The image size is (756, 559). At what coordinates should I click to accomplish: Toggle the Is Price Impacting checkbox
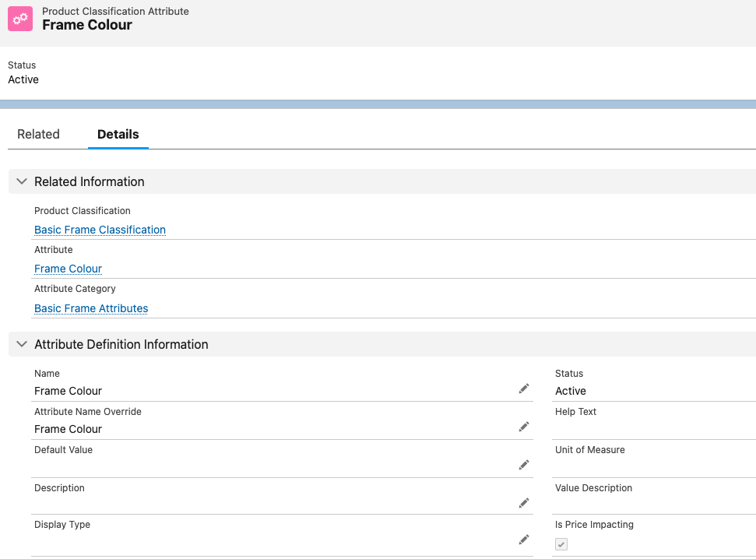pos(561,544)
